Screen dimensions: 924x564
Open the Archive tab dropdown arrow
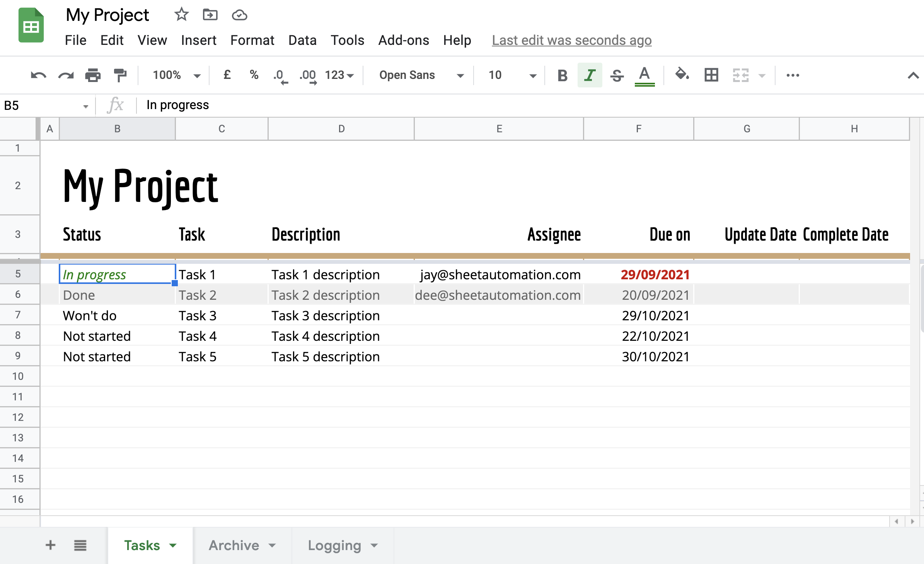272,545
